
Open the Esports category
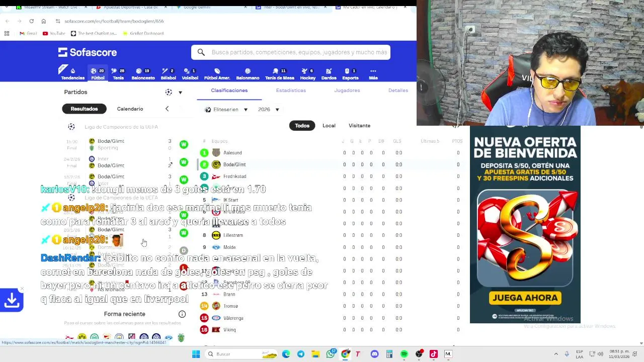pyautogui.click(x=350, y=74)
